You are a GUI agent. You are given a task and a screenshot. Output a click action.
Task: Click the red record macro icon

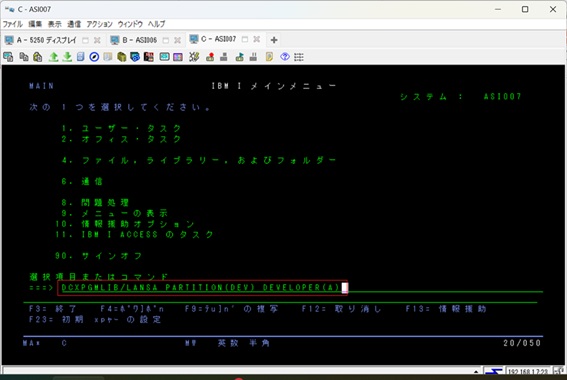click(x=210, y=57)
